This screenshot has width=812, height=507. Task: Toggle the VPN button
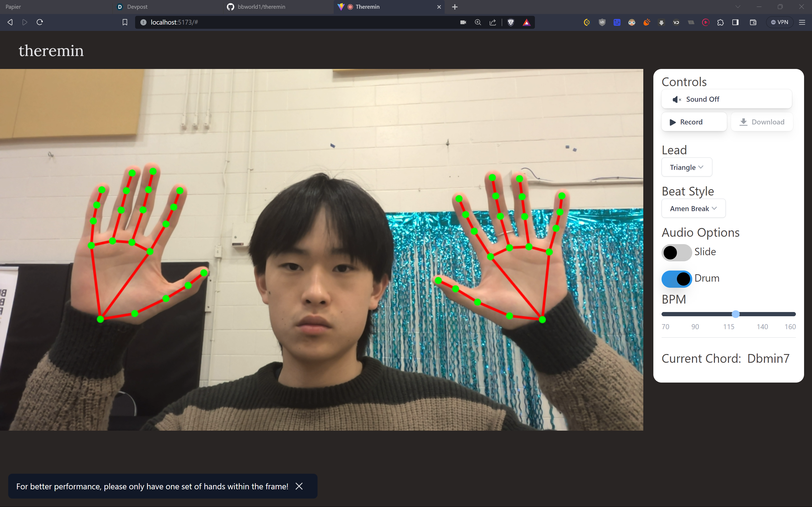(779, 22)
